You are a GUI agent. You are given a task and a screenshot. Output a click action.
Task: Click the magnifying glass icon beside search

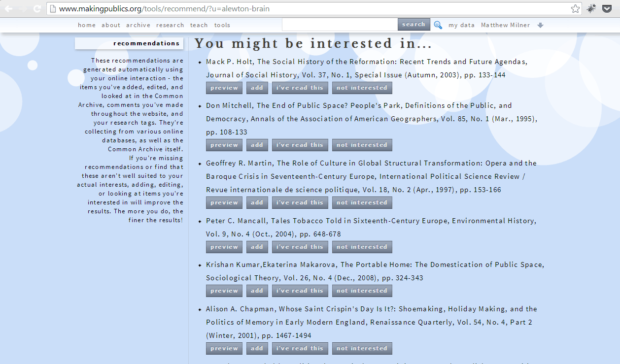tap(438, 25)
